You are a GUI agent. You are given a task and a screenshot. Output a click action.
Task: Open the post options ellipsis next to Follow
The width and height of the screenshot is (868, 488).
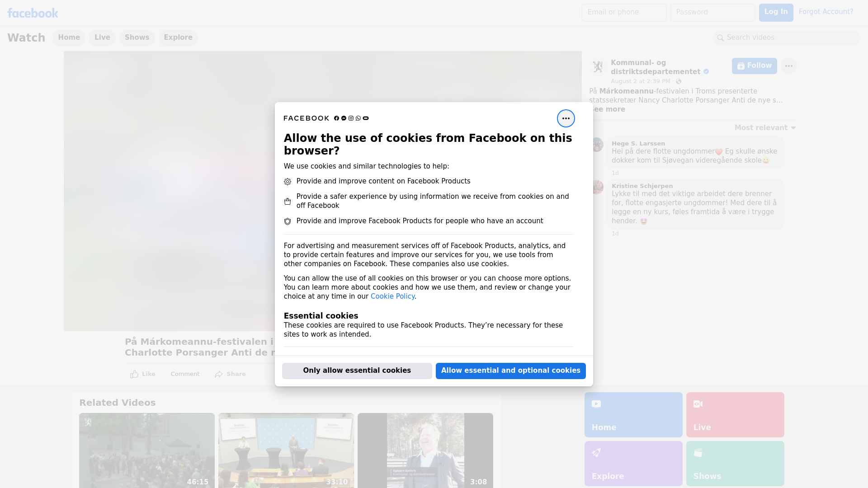pyautogui.click(x=788, y=66)
